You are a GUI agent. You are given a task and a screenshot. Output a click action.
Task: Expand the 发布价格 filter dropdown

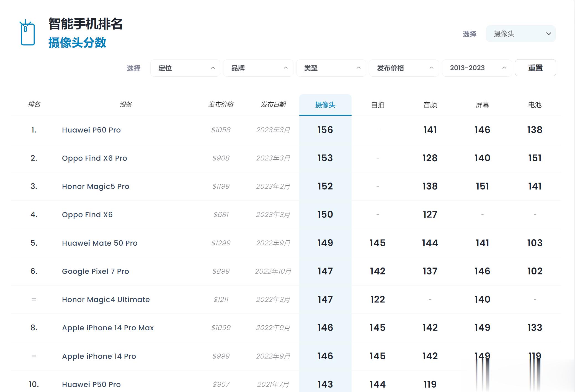click(404, 68)
